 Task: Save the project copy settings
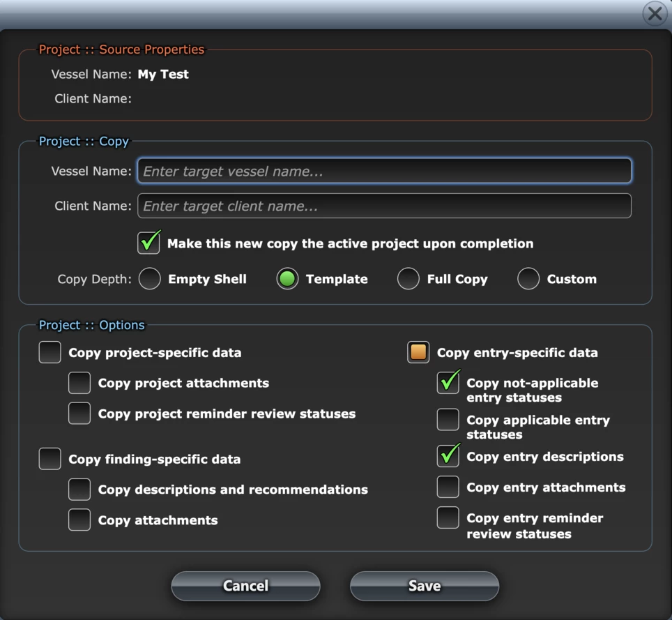coord(424,586)
